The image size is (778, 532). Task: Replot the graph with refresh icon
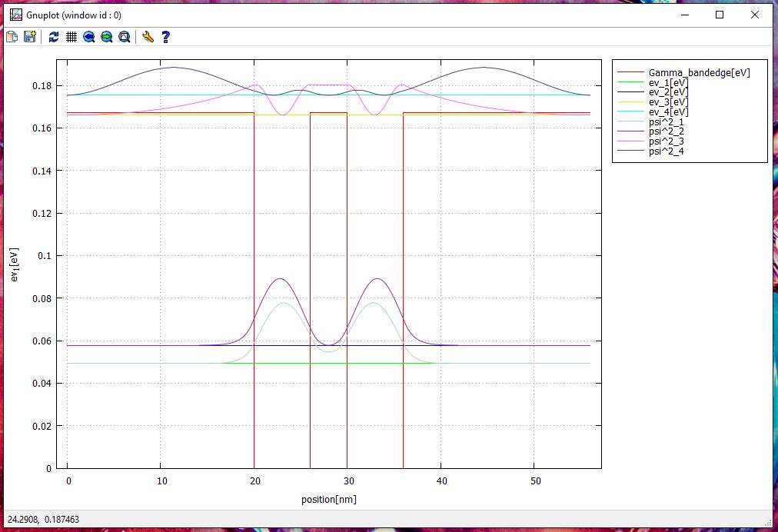pos(54,37)
